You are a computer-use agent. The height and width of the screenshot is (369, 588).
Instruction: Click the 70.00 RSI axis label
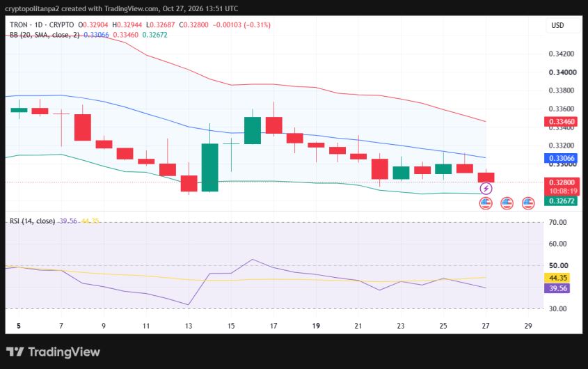[558, 222]
